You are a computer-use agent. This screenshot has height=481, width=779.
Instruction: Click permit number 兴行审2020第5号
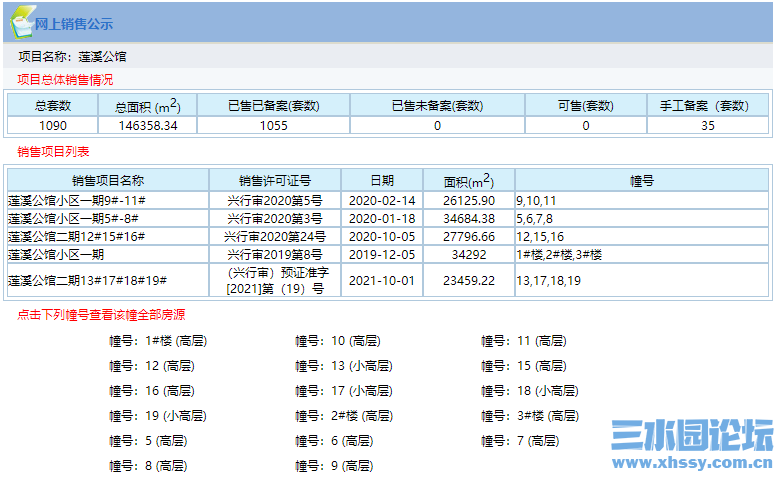click(275, 201)
